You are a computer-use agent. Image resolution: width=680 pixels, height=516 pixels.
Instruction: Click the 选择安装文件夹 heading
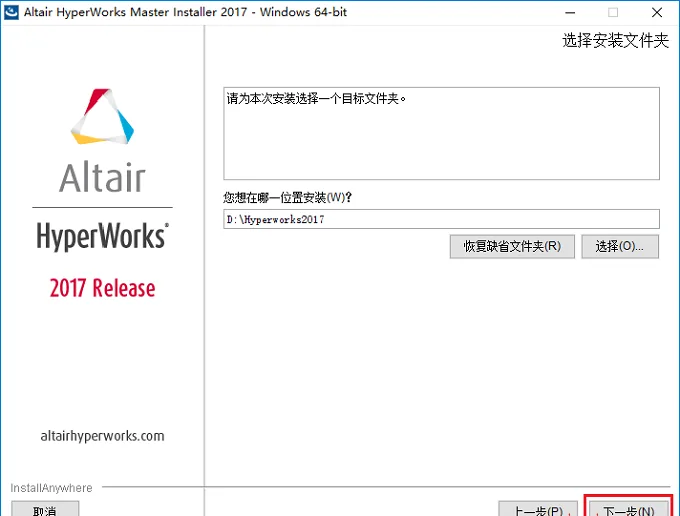point(615,40)
